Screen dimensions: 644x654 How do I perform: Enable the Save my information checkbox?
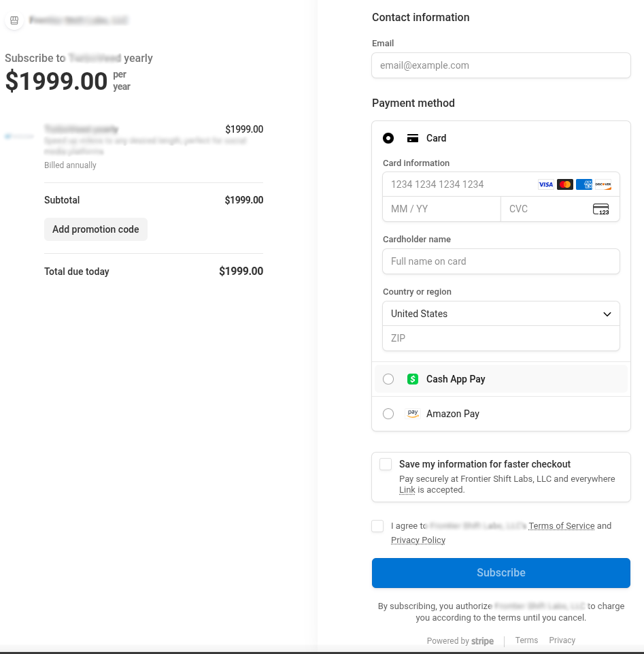click(386, 463)
